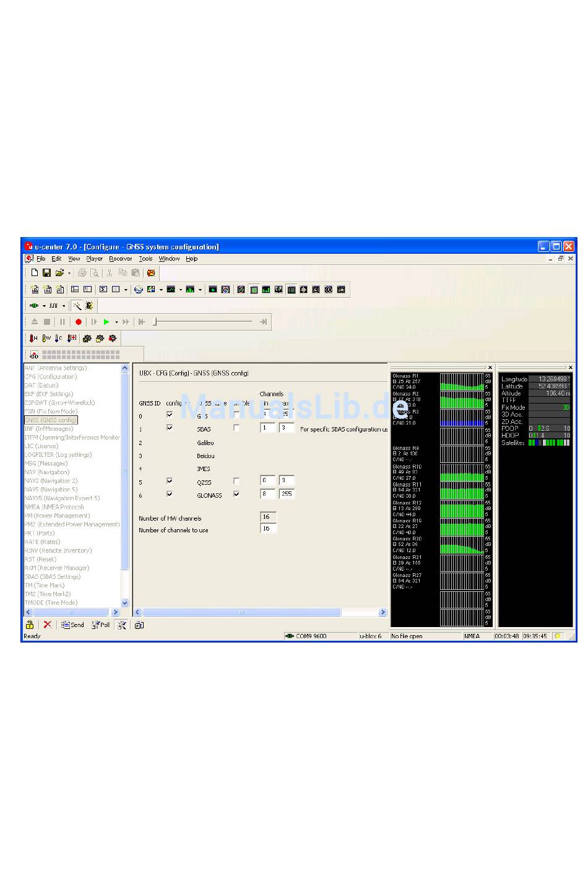Click the baudrate waveform icon
588x879 pixels.
click(x=54, y=306)
